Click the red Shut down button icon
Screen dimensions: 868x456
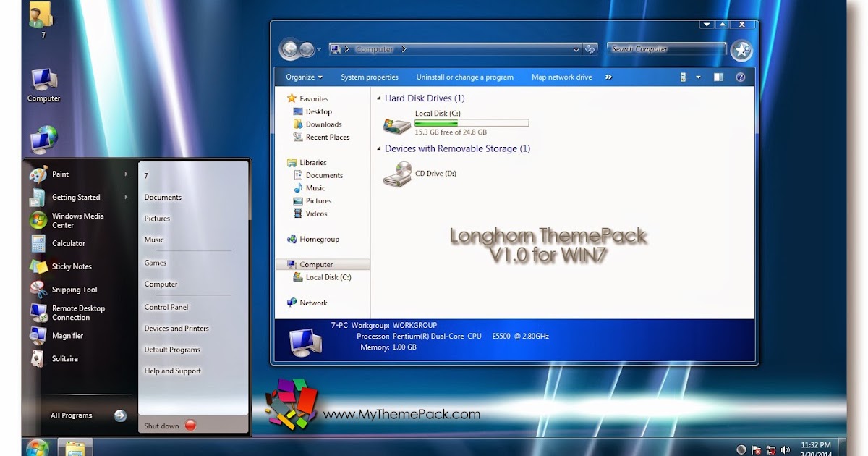(190, 426)
